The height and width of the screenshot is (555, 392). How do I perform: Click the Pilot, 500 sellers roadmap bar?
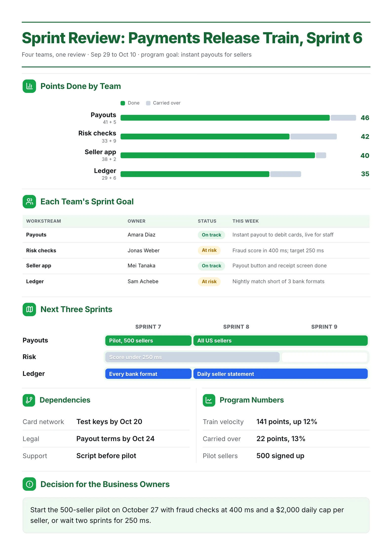(148, 341)
